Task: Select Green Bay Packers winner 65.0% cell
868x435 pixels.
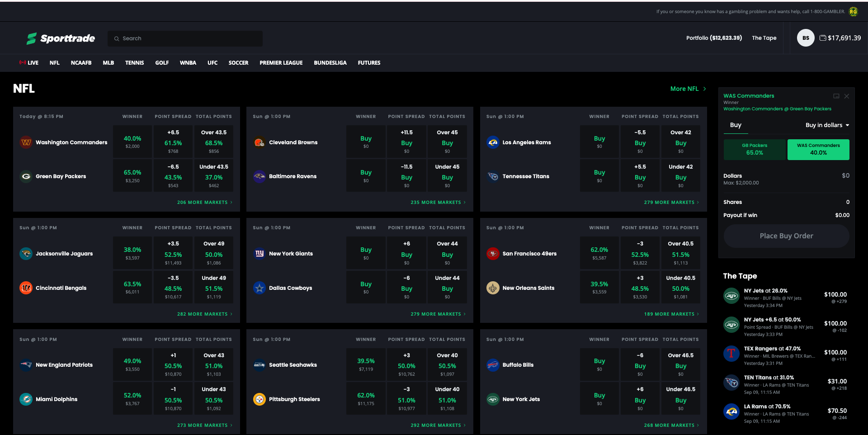Action: point(132,175)
